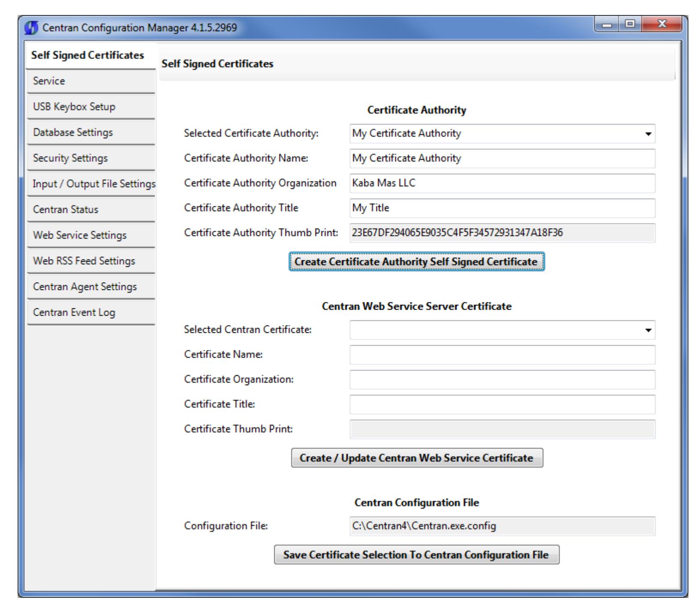Screen dimensions: 700x612
Task: Open the USB Keybox Setup tab
Action: 91,107
